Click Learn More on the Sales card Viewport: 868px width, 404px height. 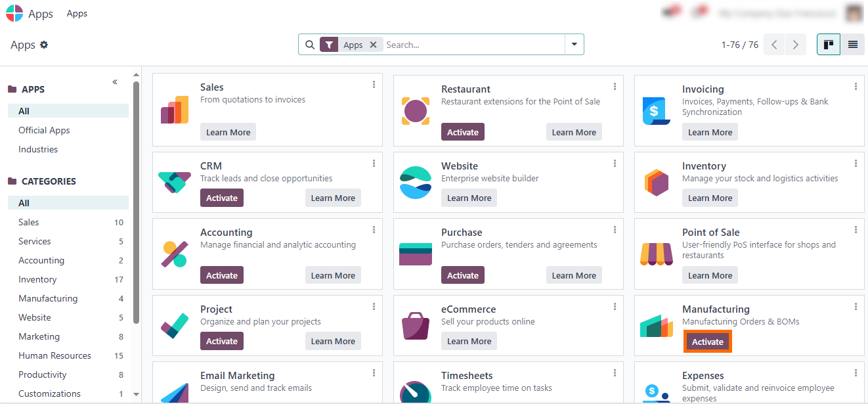[x=228, y=132]
